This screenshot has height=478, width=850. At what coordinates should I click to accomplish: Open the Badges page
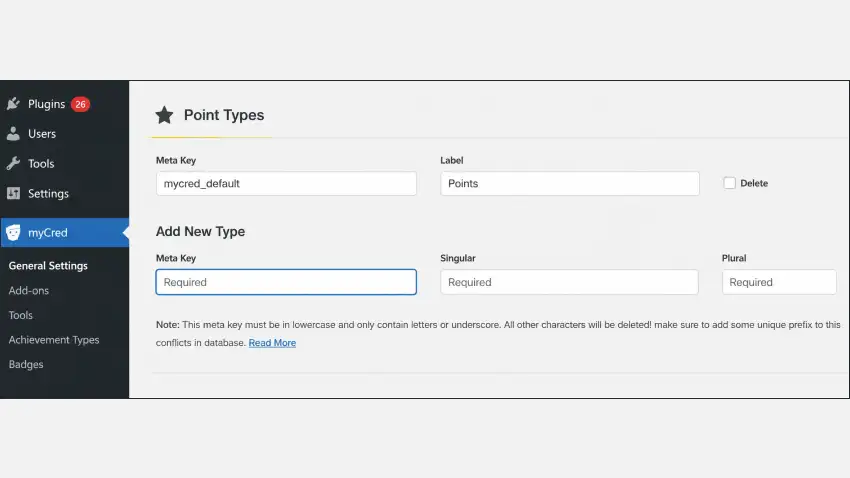pos(26,364)
